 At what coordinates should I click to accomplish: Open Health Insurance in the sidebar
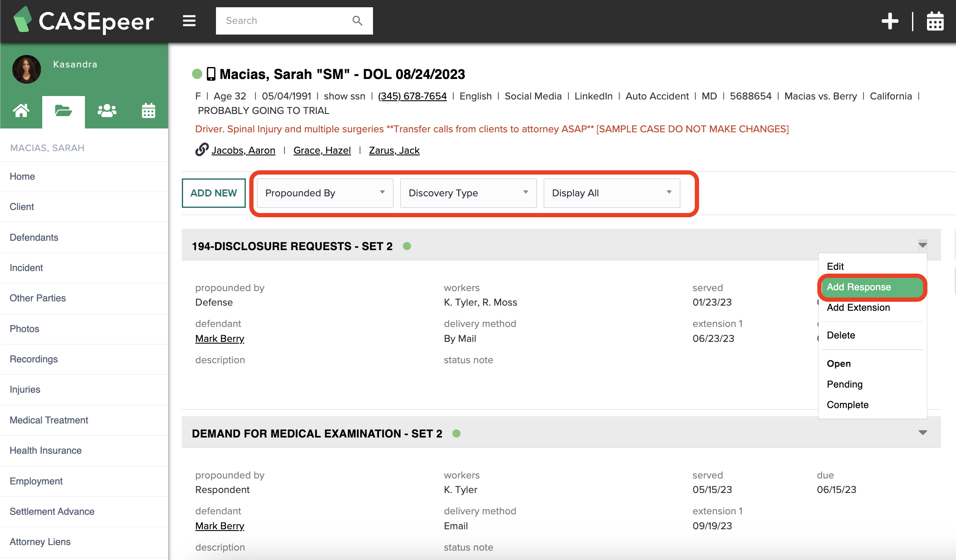click(84, 450)
